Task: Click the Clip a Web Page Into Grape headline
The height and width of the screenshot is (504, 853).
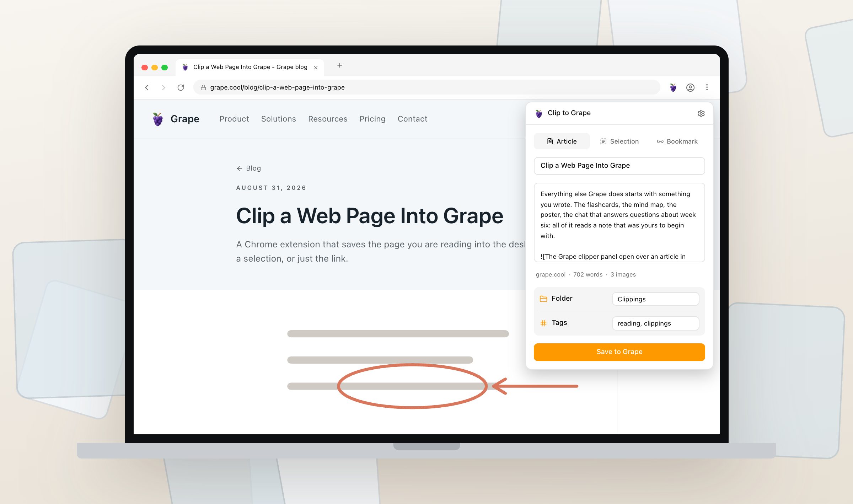Action: 370,216
